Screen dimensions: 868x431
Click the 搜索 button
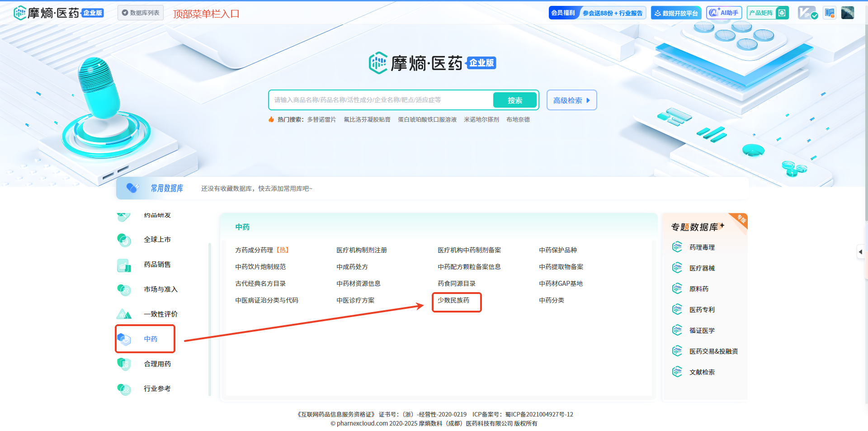click(515, 100)
